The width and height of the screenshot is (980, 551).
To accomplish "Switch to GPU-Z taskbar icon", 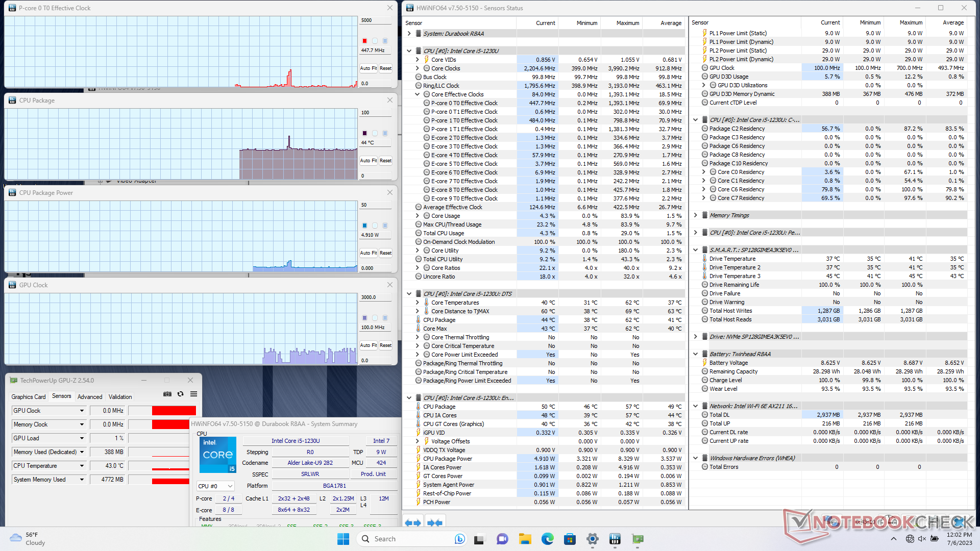I will (x=638, y=539).
